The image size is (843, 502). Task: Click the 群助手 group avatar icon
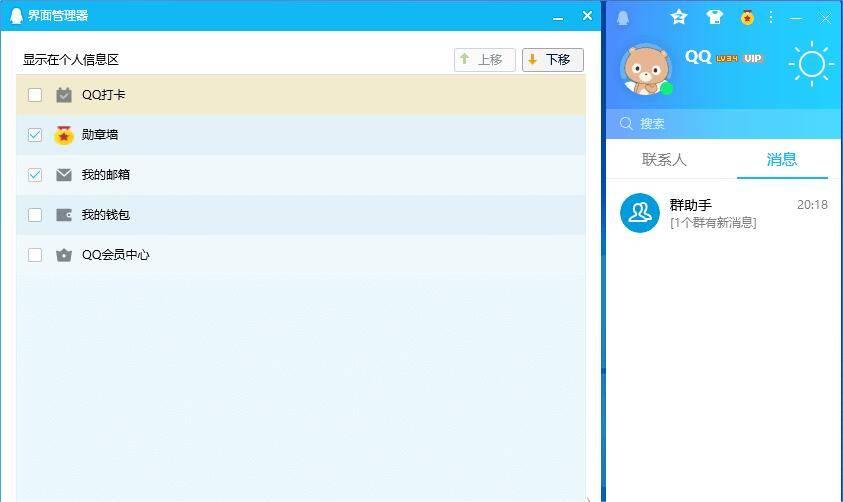point(640,213)
